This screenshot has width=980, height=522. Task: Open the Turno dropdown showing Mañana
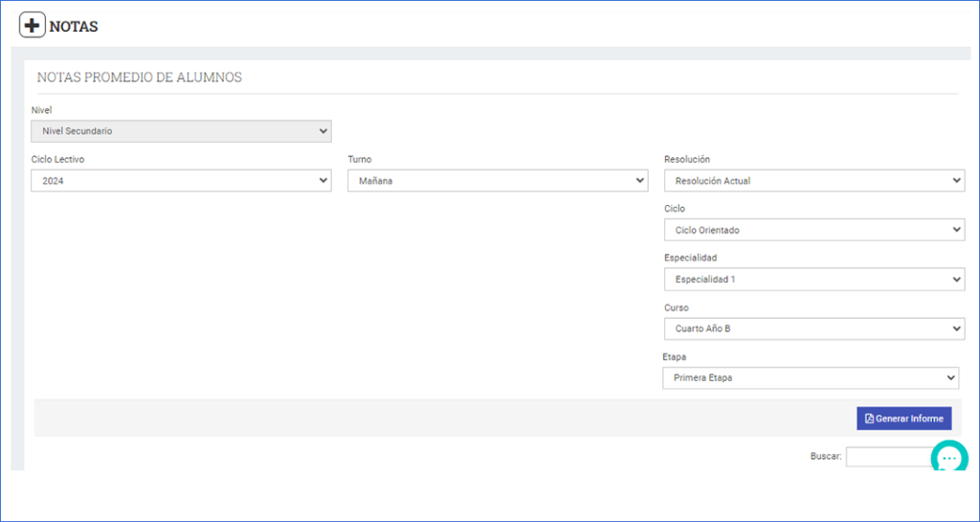498,181
